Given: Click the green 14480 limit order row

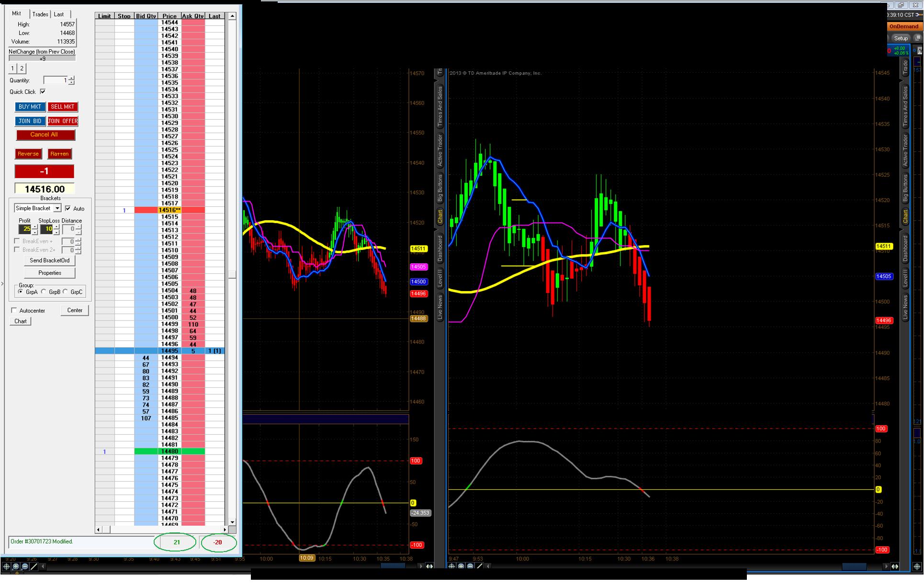Looking at the screenshot, I should [x=160, y=451].
